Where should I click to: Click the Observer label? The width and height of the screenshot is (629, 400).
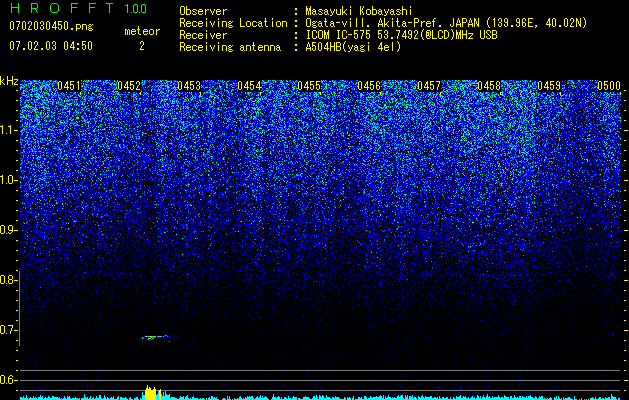pos(203,11)
